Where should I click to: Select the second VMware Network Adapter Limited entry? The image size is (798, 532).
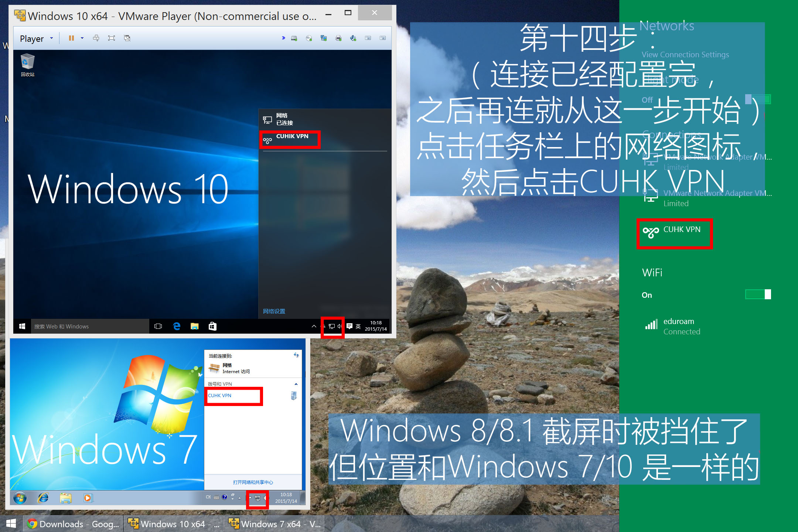pyautogui.click(x=707, y=198)
